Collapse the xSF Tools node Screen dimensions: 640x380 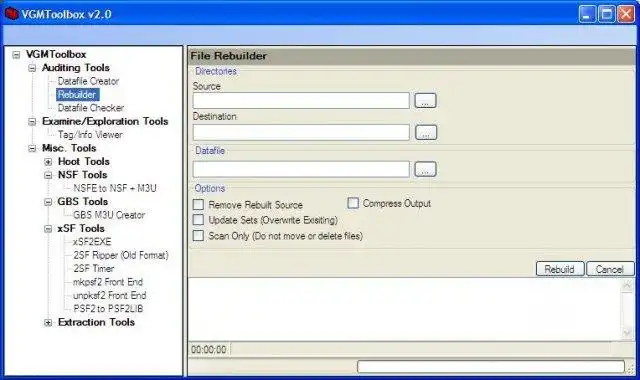pyautogui.click(x=48, y=229)
